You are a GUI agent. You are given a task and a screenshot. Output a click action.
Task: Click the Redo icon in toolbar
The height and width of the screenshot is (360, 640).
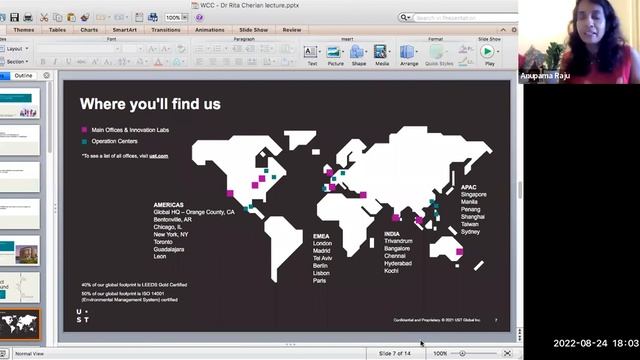119,17
